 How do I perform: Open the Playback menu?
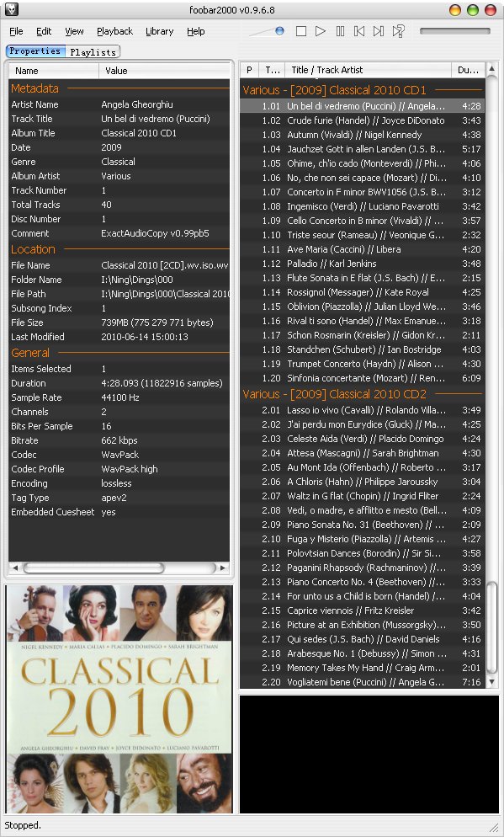(114, 31)
